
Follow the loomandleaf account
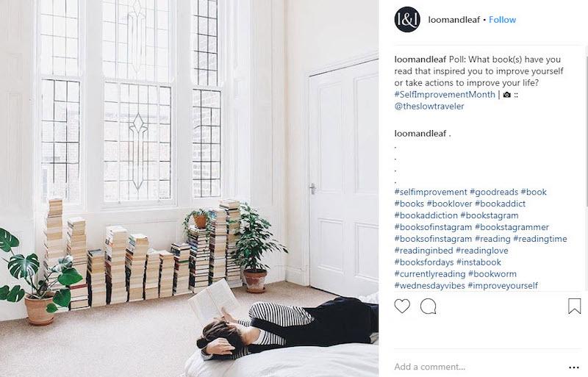click(x=502, y=20)
